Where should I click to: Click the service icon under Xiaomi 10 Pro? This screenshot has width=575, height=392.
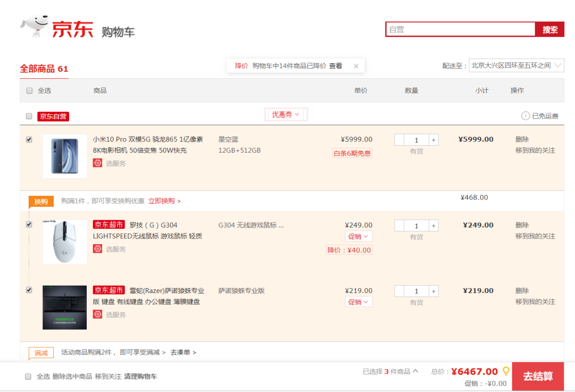coord(97,163)
